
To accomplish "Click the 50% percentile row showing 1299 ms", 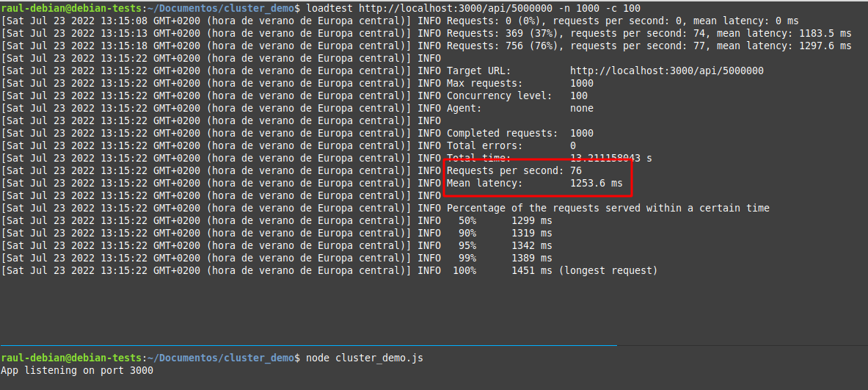I will point(505,220).
